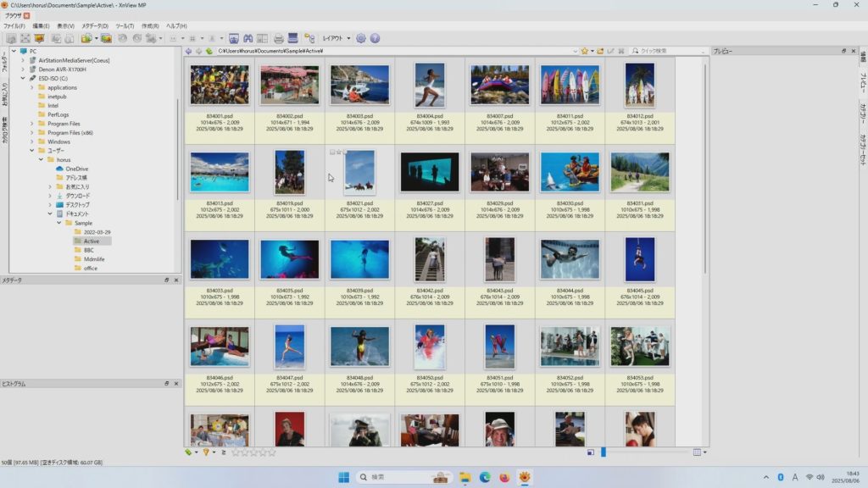Open XnView MP from the Windows taskbar
The image size is (868, 488).
[x=526, y=477]
